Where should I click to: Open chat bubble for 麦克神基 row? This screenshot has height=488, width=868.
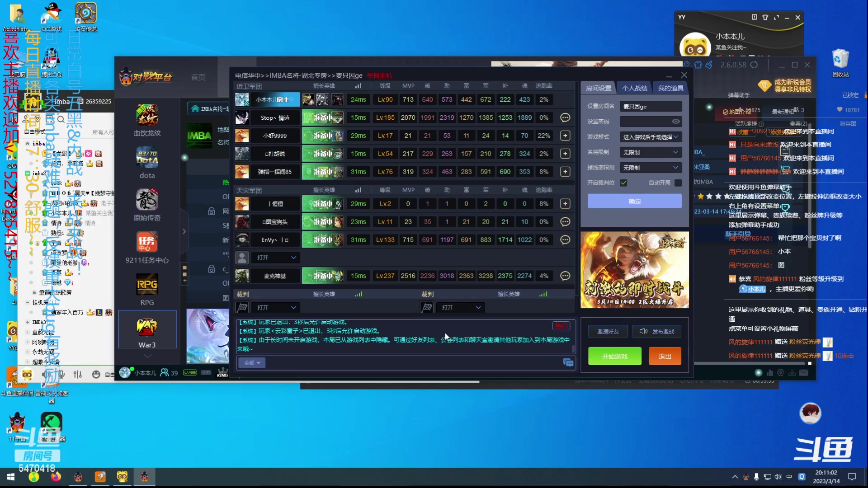(565, 276)
